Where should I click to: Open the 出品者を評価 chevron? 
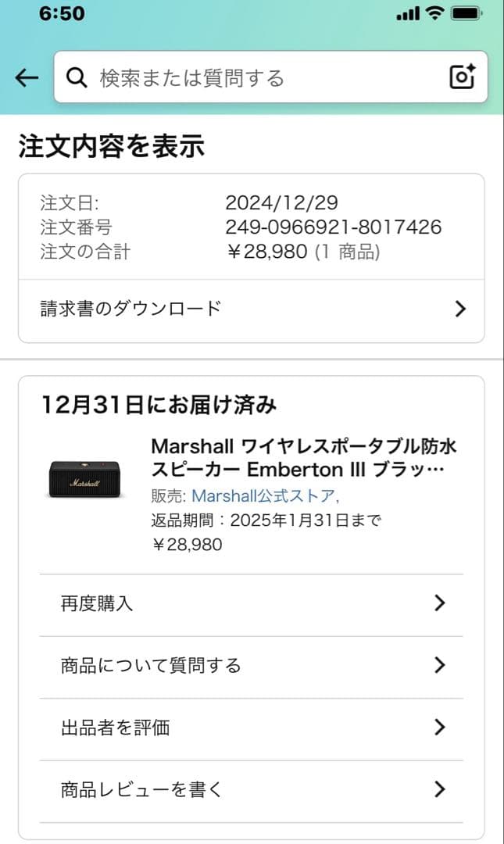coord(441,728)
